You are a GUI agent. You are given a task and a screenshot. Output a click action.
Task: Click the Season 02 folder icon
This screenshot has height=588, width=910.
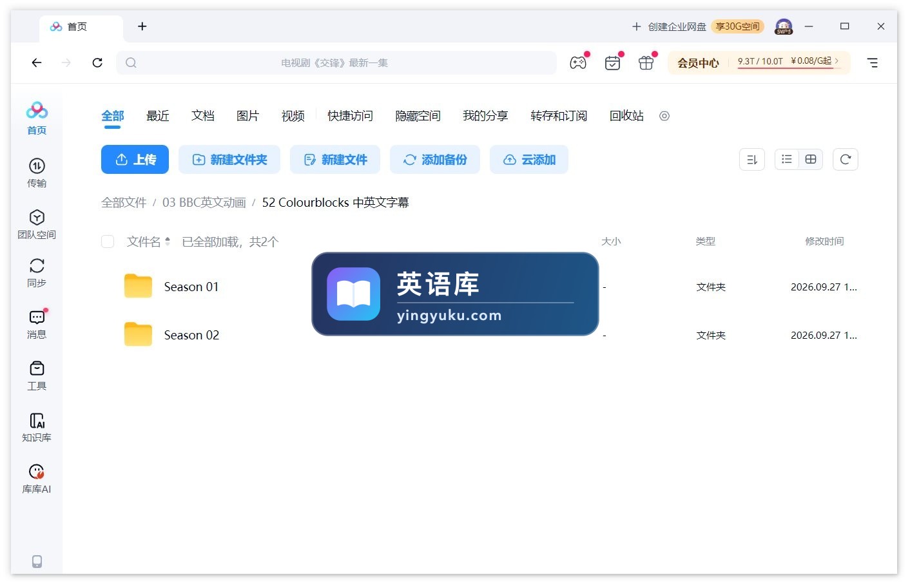(x=138, y=334)
